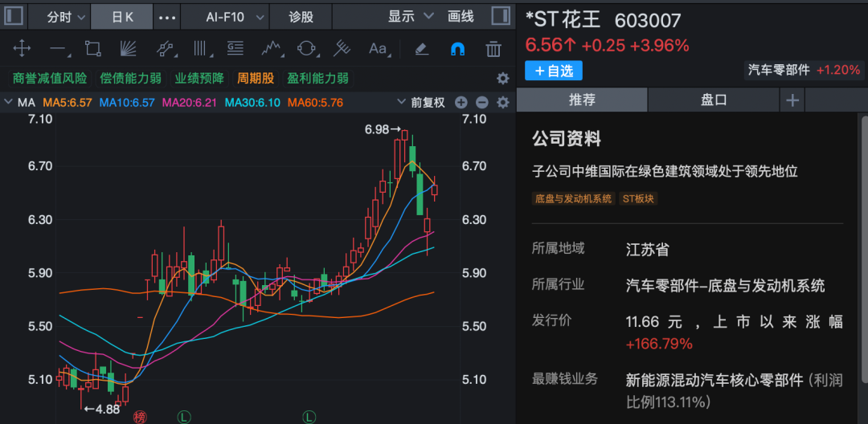Delete drawings with the trash icon
The image size is (868, 424).
[494, 48]
